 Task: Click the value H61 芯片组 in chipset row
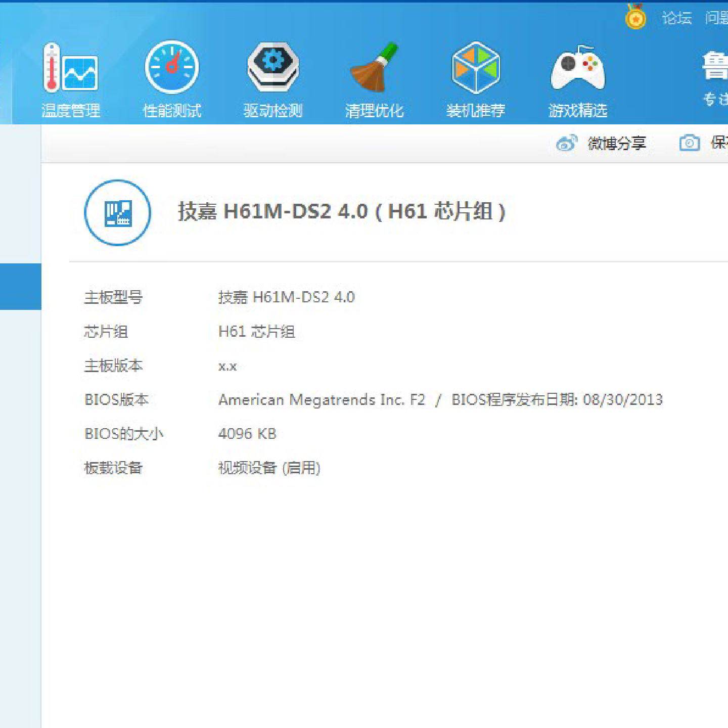(x=257, y=332)
